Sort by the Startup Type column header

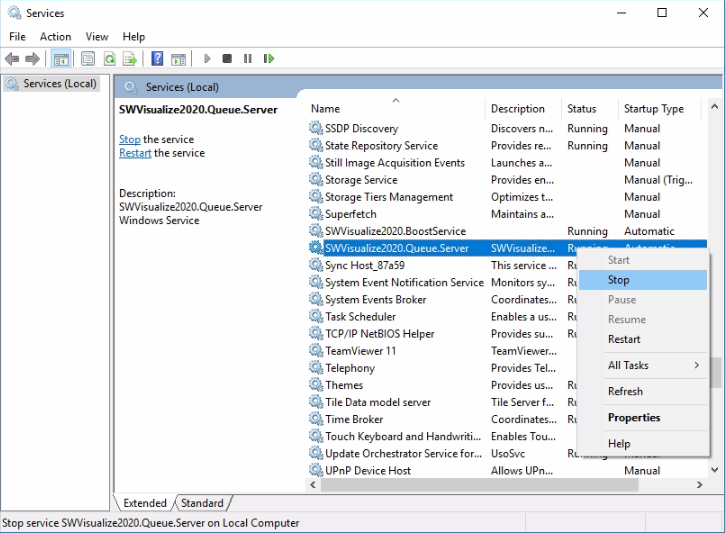[660, 108]
